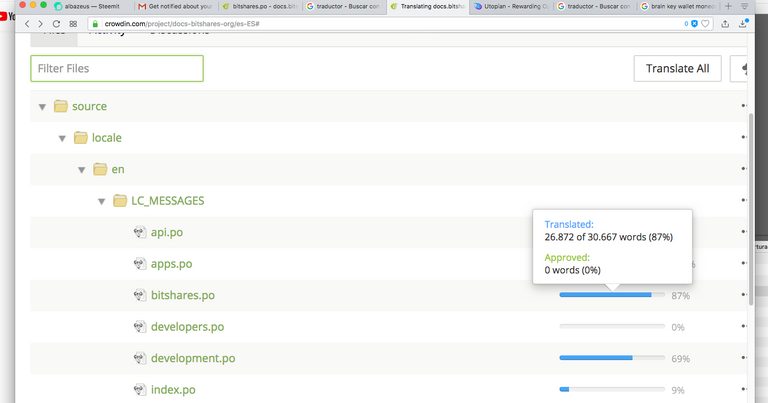Open developers.po file link
Image resolution: width=768 pixels, height=403 pixels.
click(x=188, y=327)
